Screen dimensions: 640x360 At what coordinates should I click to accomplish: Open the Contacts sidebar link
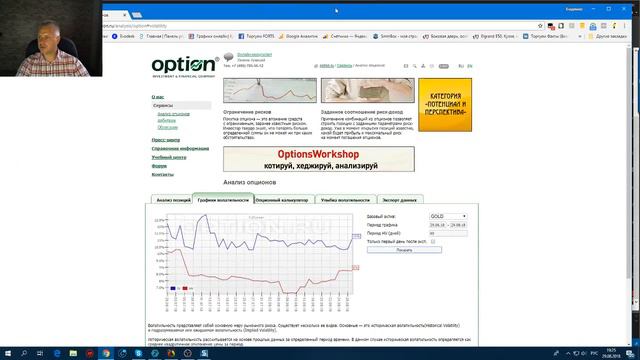[162, 174]
